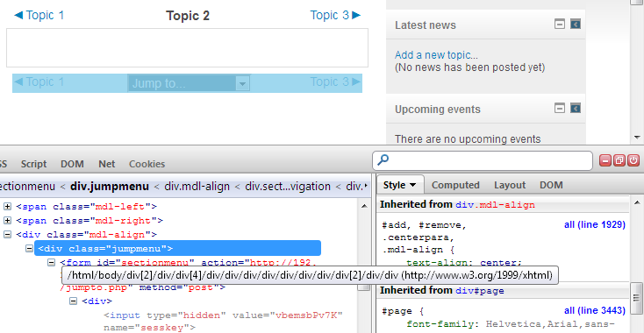Click highlighted Topic 1 link below section box

click(39, 82)
